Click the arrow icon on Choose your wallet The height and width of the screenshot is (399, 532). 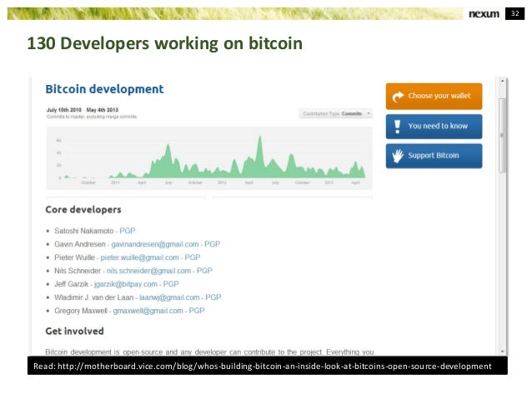coord(398,97)
